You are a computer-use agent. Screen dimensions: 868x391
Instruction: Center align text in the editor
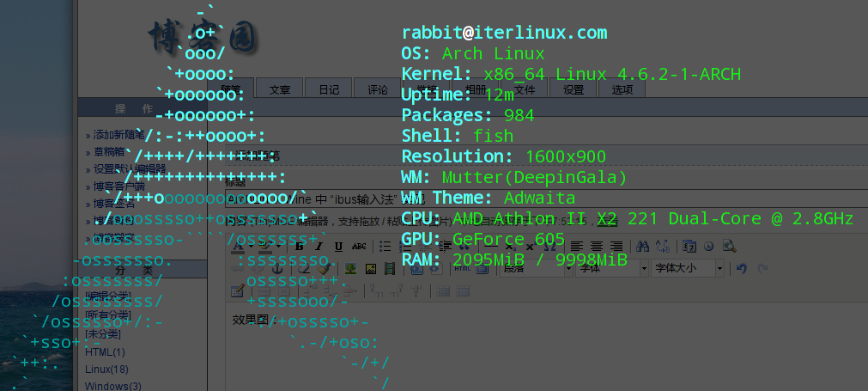tap(596, 247)
